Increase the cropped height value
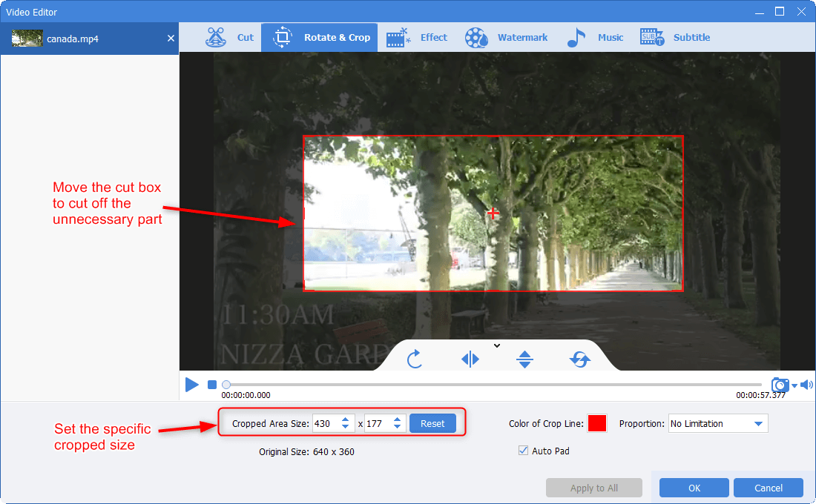Viewport: 816px width, 504px height. 398,420
